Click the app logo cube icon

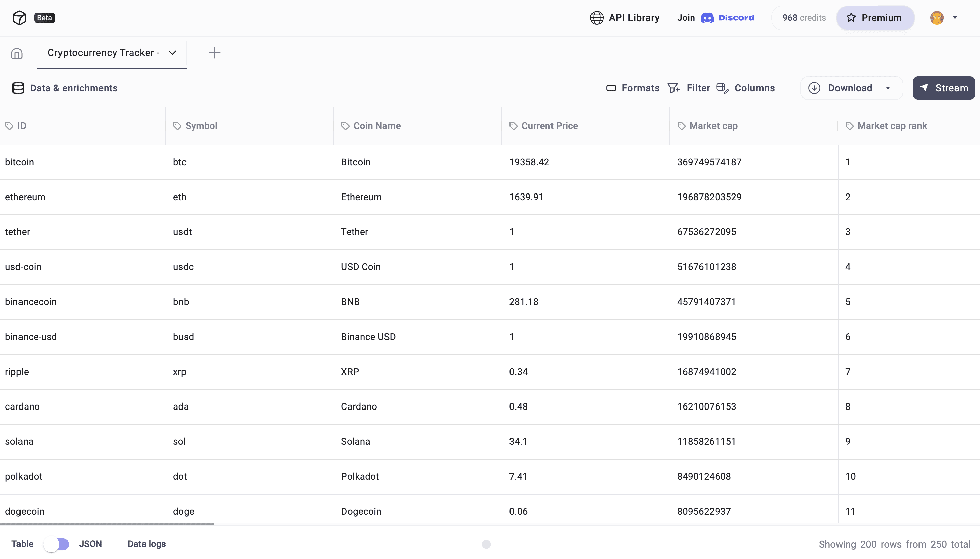pyautogui.click(x=19, y=17)
